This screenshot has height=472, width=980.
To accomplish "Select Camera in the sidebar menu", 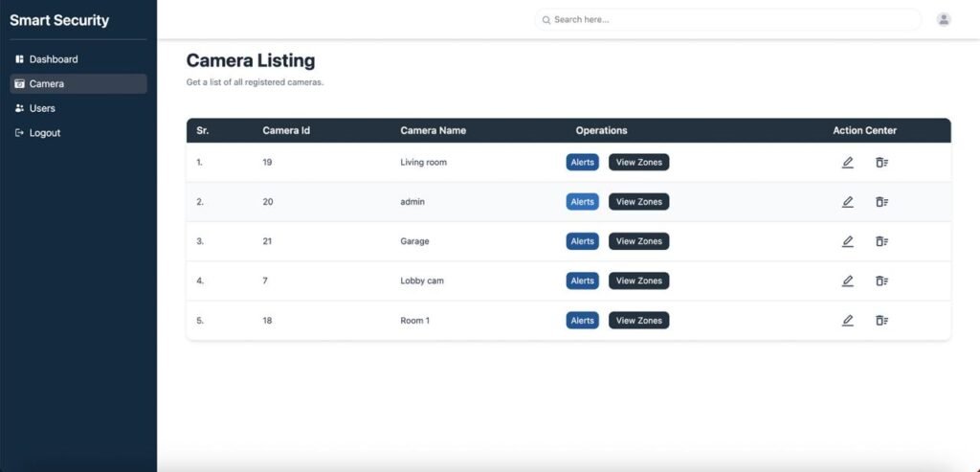I will [x=46, y=84].
